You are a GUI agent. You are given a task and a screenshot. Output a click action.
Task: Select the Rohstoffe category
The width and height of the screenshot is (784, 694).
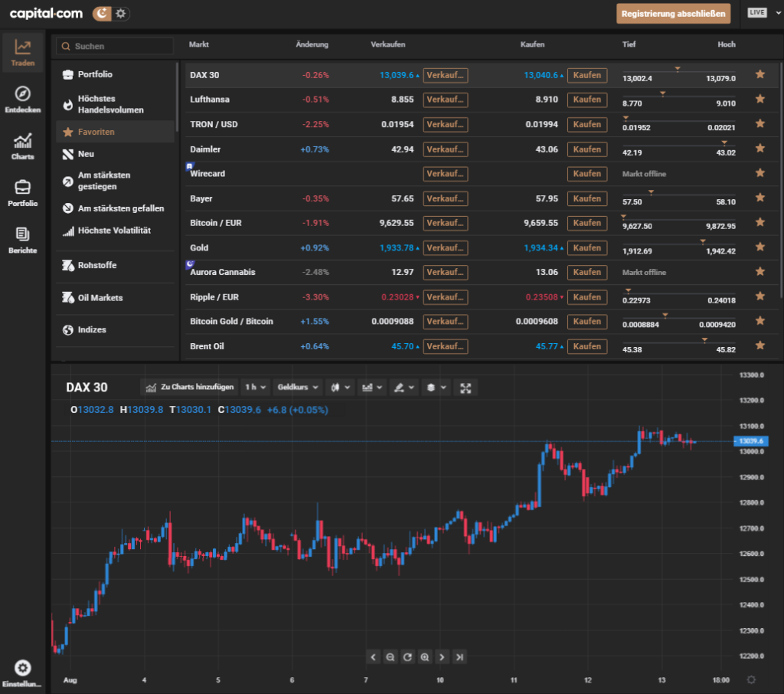coord(97,265)
